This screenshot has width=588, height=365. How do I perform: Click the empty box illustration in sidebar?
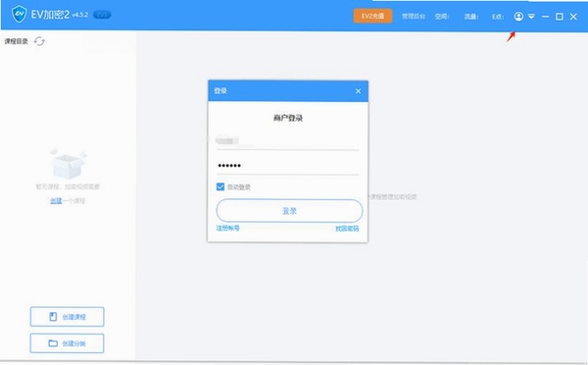(x=68, y=163)
